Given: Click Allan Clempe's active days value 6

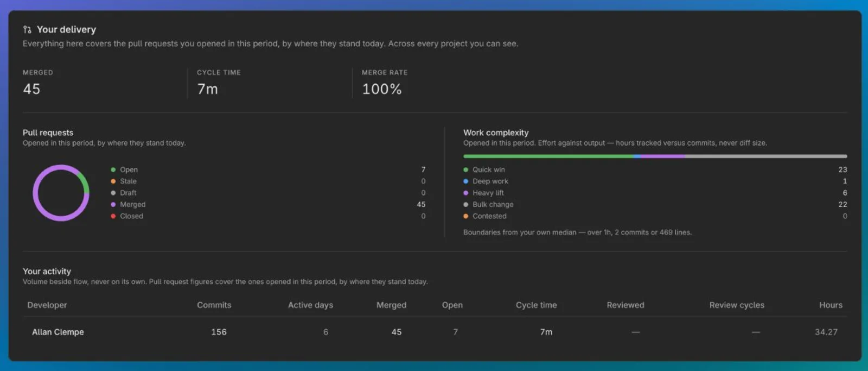Looking at the screenshot, I should coord(325,332).
